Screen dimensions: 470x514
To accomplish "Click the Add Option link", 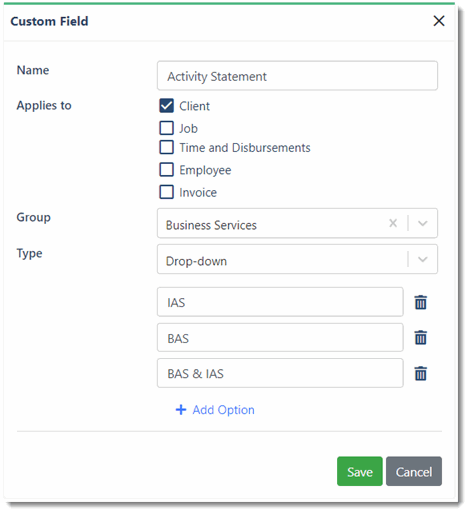I will pyautogui.click(x=223, y=410).
